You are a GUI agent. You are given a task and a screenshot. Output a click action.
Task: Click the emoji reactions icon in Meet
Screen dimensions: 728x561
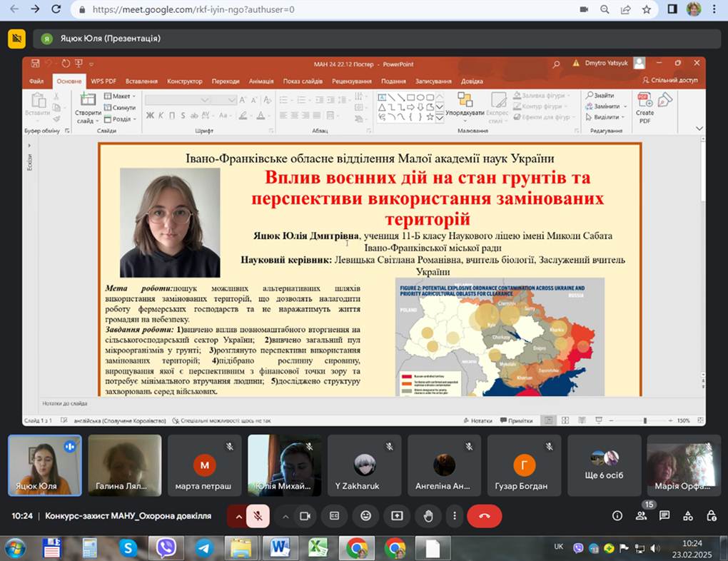point(366,515)
